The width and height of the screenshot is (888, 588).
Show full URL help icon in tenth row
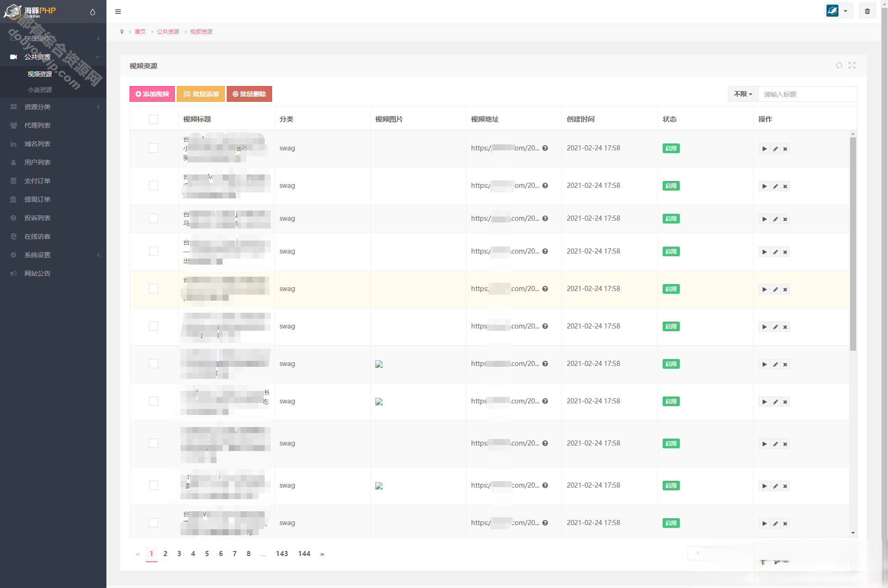(x=545, y=486)
